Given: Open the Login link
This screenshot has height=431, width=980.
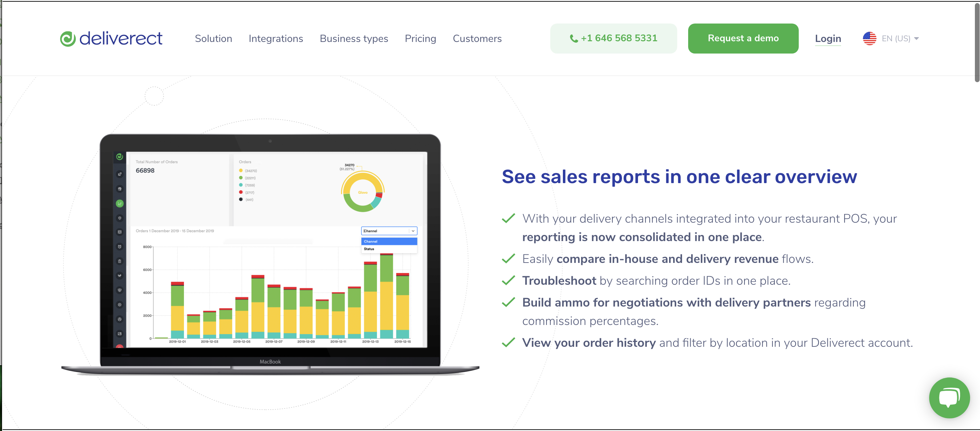Looking at the screenshot, I should [828, 39].
